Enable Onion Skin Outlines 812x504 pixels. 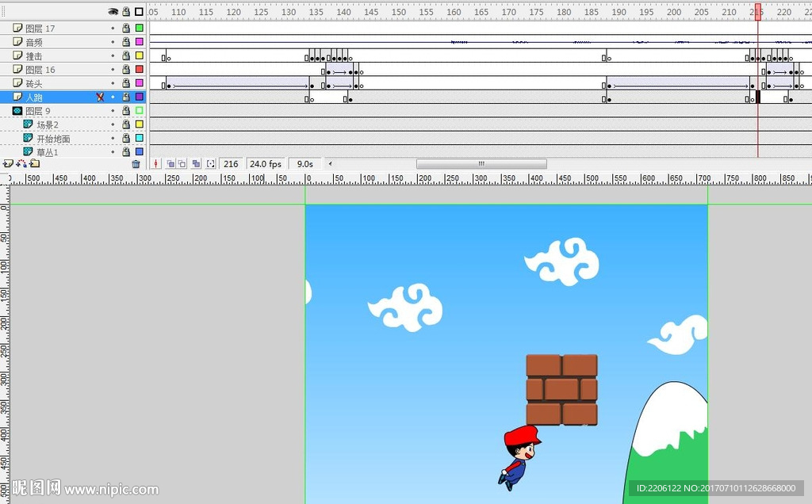click(182, 163)
